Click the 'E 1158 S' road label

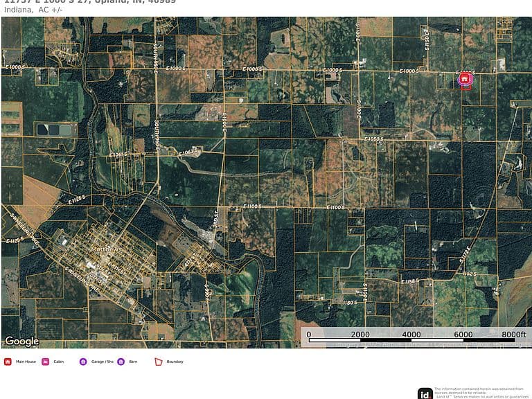tap(410, 281)
